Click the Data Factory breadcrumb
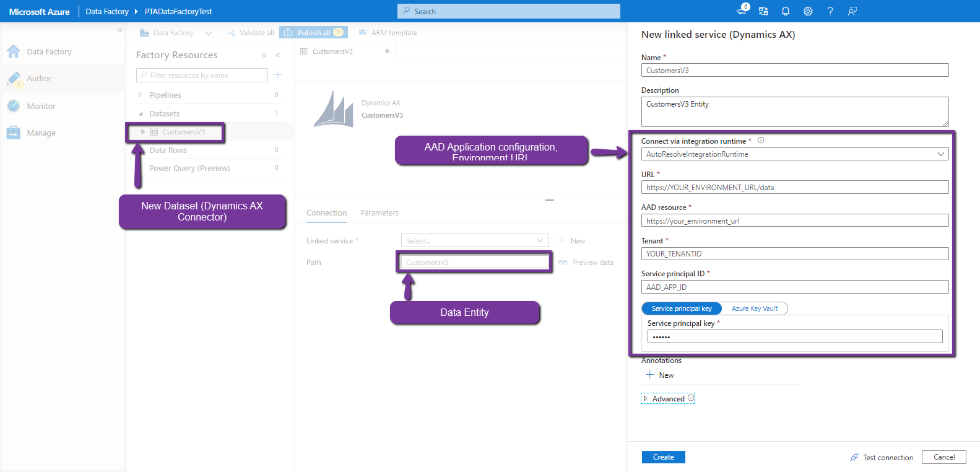 point(107,11)
